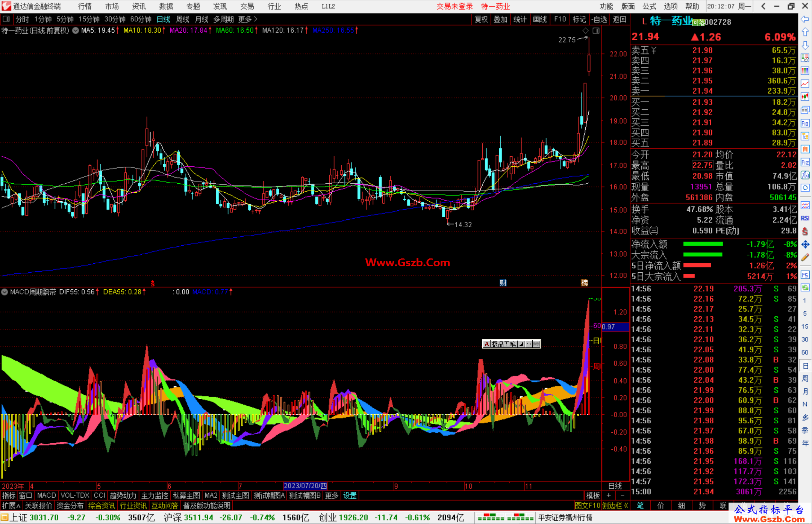The width and height of the screenshot is (812, 524).
Task: Open the F10 company info icon
Action: coord(805,123)
